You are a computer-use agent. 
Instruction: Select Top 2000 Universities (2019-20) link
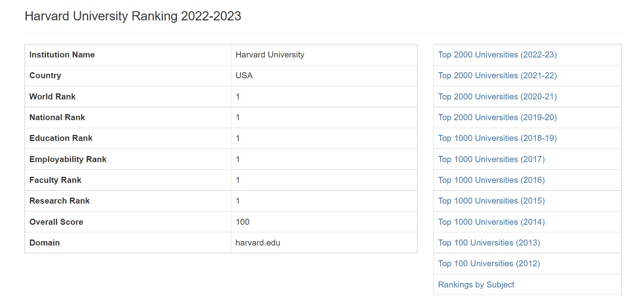pyautogui.click(x=497, y=117)
